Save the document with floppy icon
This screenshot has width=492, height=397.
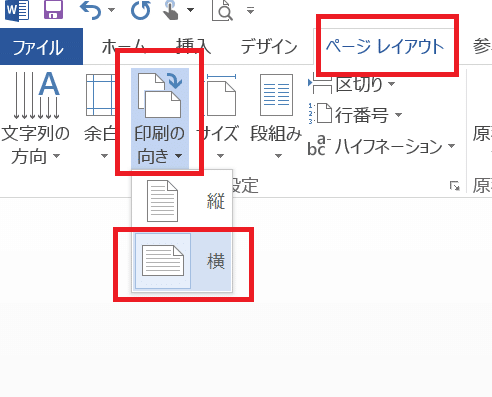pos(53,9)
